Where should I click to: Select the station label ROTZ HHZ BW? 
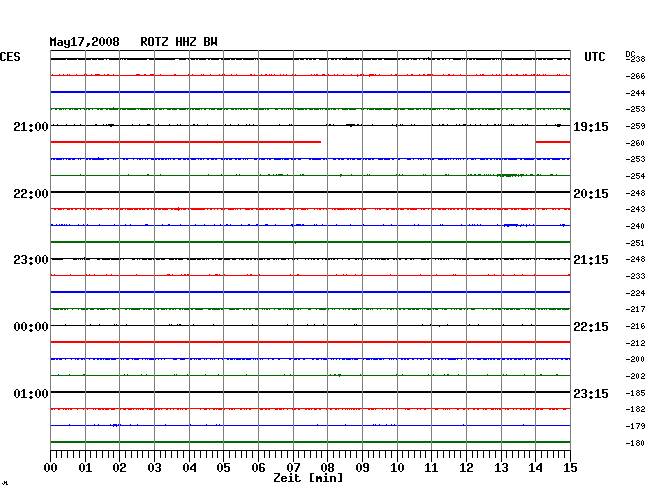179,42
